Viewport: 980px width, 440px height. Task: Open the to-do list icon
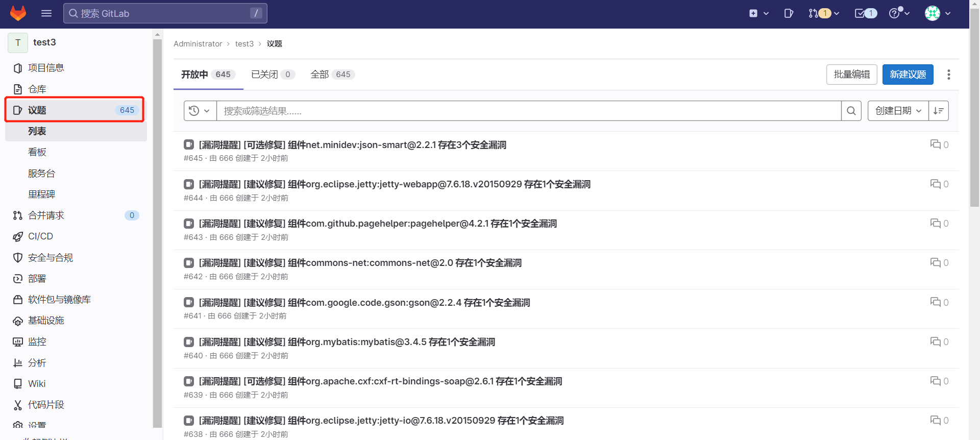[865, 13]
